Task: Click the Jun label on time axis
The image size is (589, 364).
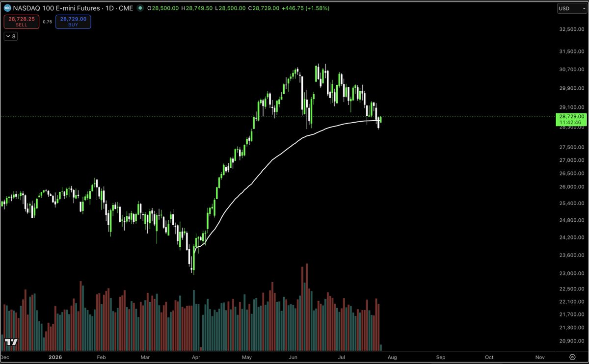Action: (x=293, y=357)
